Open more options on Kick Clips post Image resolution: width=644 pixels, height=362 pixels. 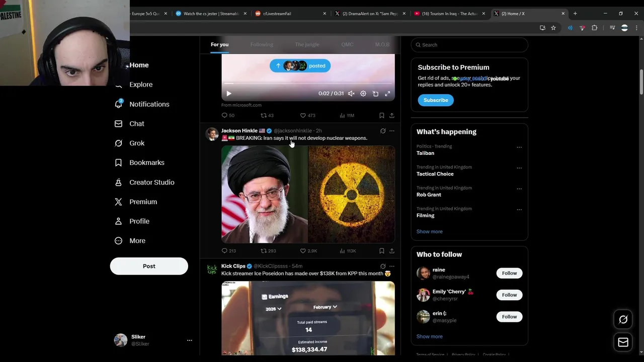[392, 266]
